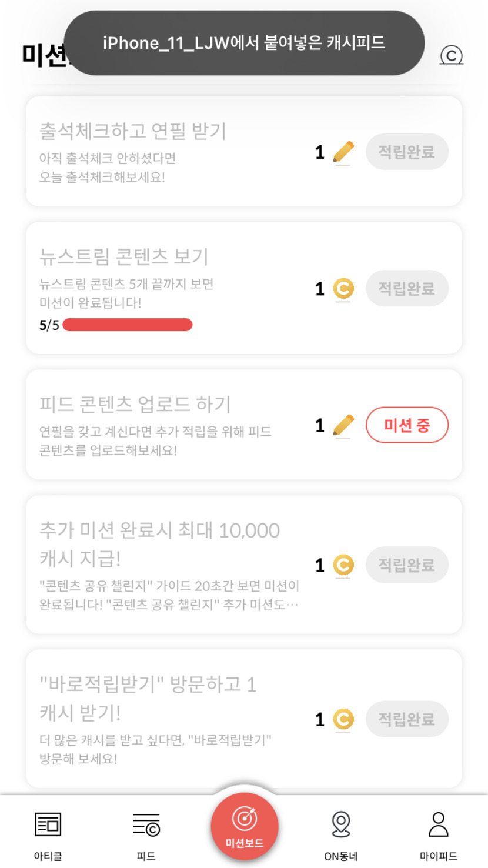The image size is (488, 868).
Task: Open the 출석체크하고 연필 받기 mission title
Action: click(x=133, y=131)
